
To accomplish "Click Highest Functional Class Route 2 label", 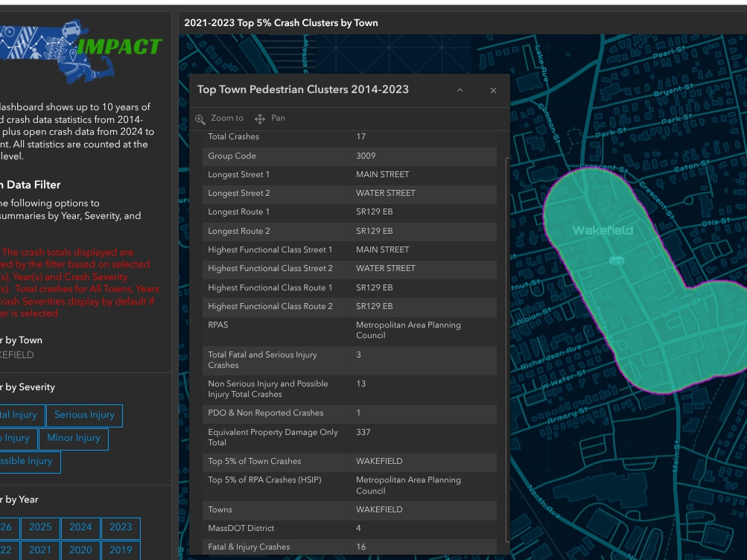I will [x=270, y=307].
